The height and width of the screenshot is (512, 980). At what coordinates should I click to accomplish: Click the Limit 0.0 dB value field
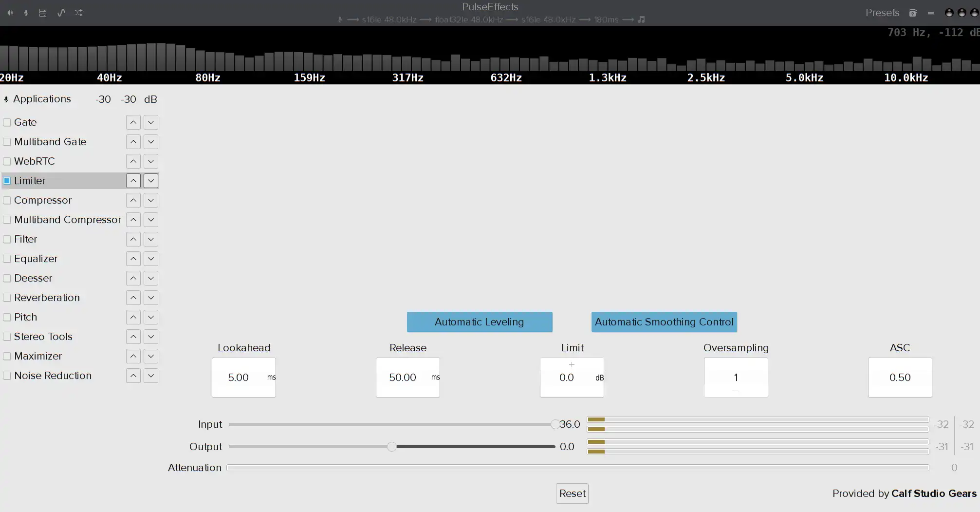[572, 378]
